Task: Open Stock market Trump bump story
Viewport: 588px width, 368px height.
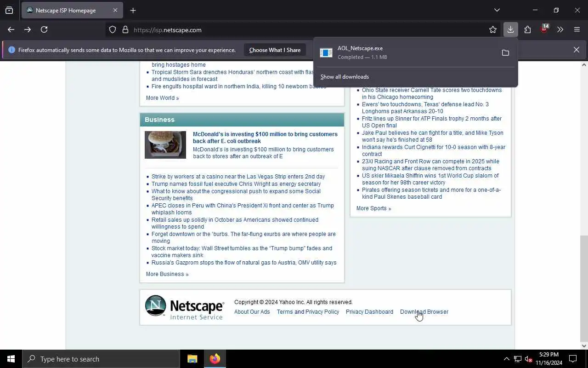Action: 242,252
